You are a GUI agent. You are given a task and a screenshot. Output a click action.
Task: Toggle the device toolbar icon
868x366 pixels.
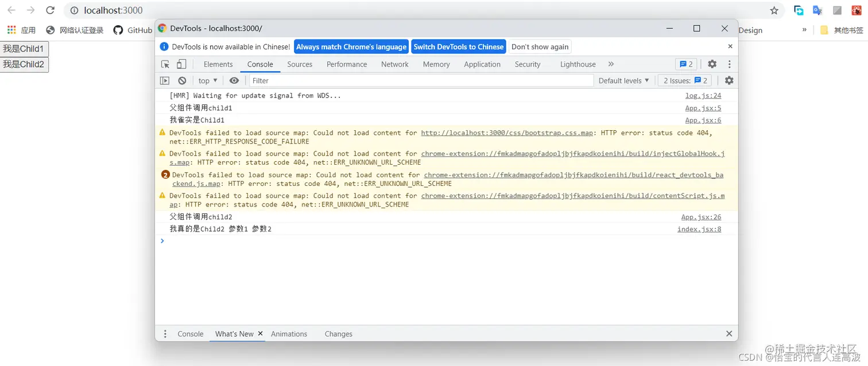[181, 64]
